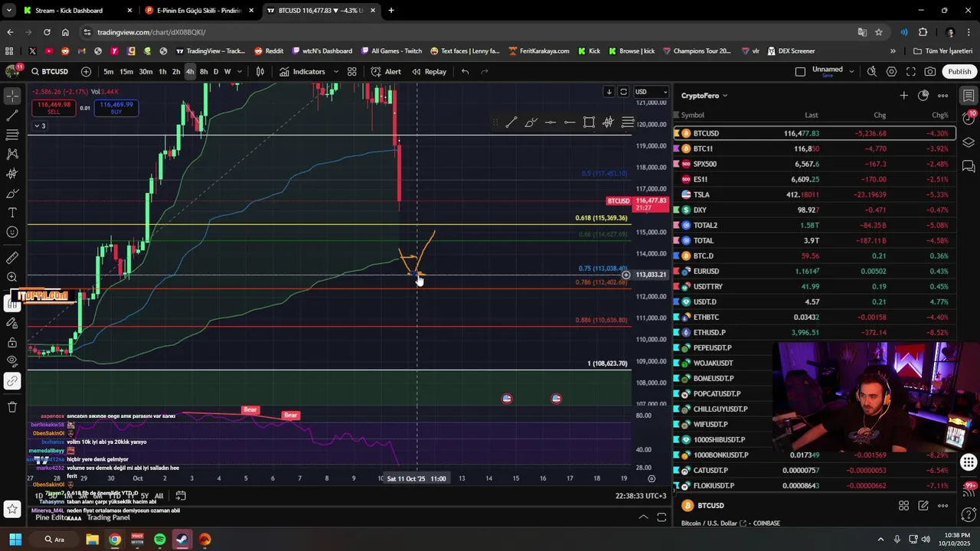
Task: Take a chart snapshot camera icon
Action: (929, 71)
